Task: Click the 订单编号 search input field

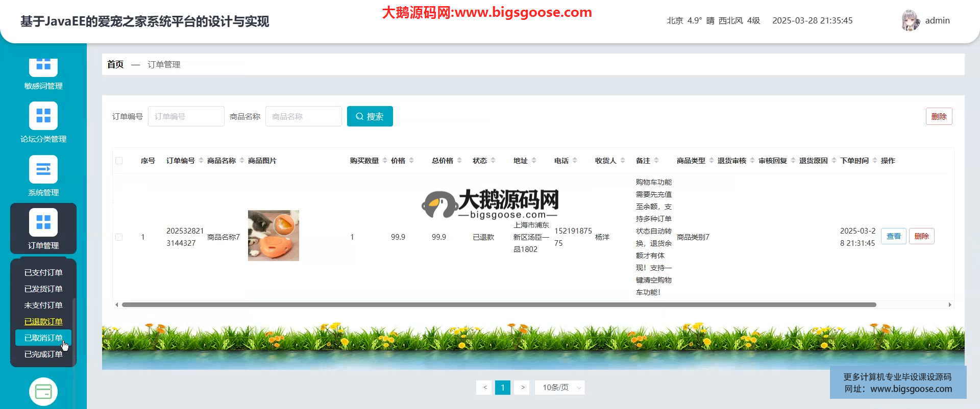Action: pyautogui.click(x=186, y=116)
